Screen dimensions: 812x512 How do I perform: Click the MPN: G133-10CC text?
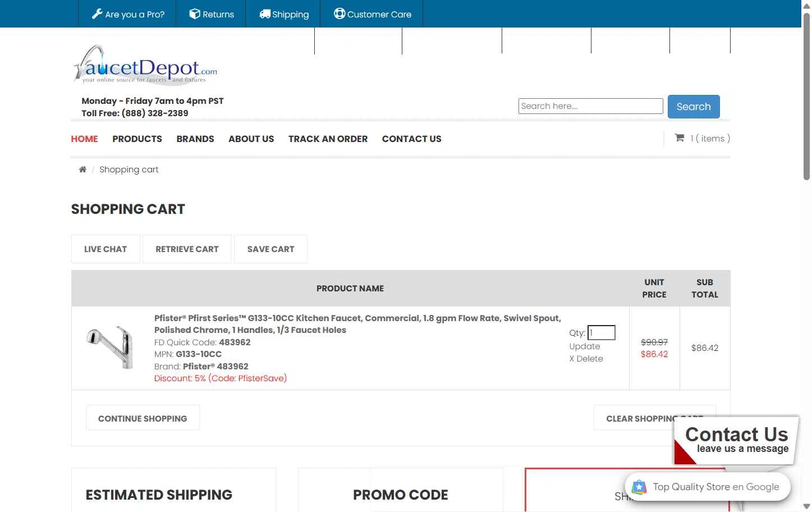pyautogui.click(x=188, y=354)
